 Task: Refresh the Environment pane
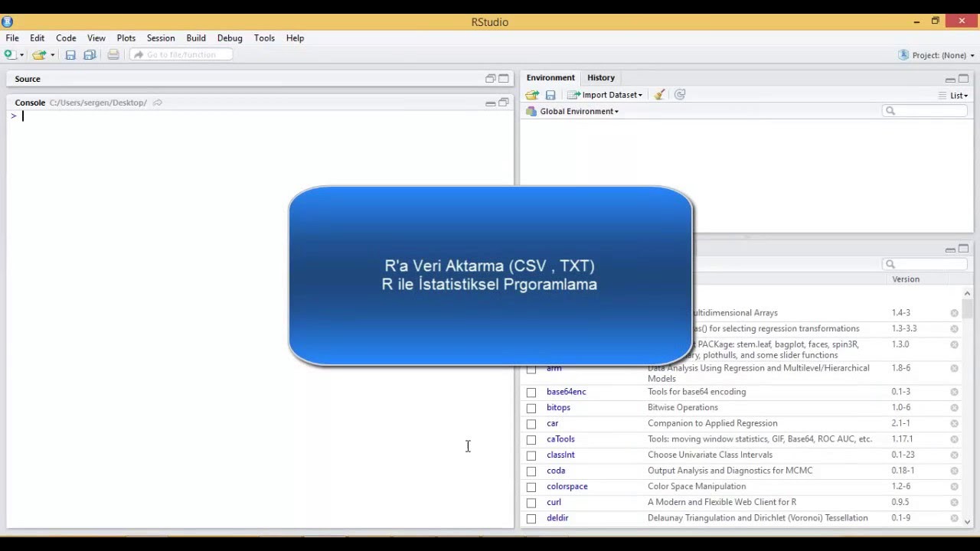[680, 95]
